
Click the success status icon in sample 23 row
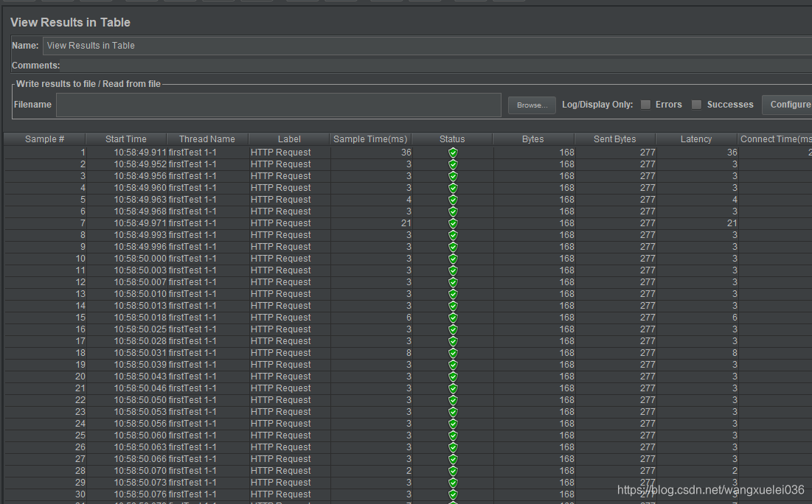[453, 413]
